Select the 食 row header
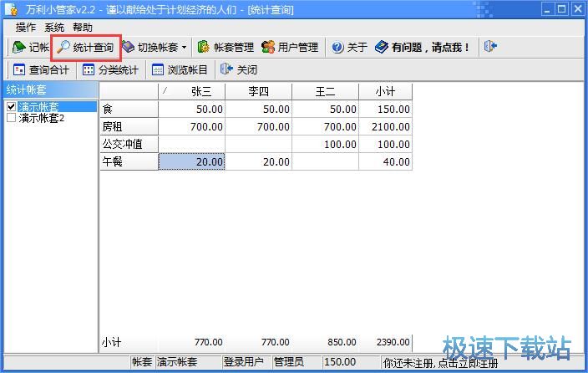Viewport: 588px width, 373px height. [129, 109]
